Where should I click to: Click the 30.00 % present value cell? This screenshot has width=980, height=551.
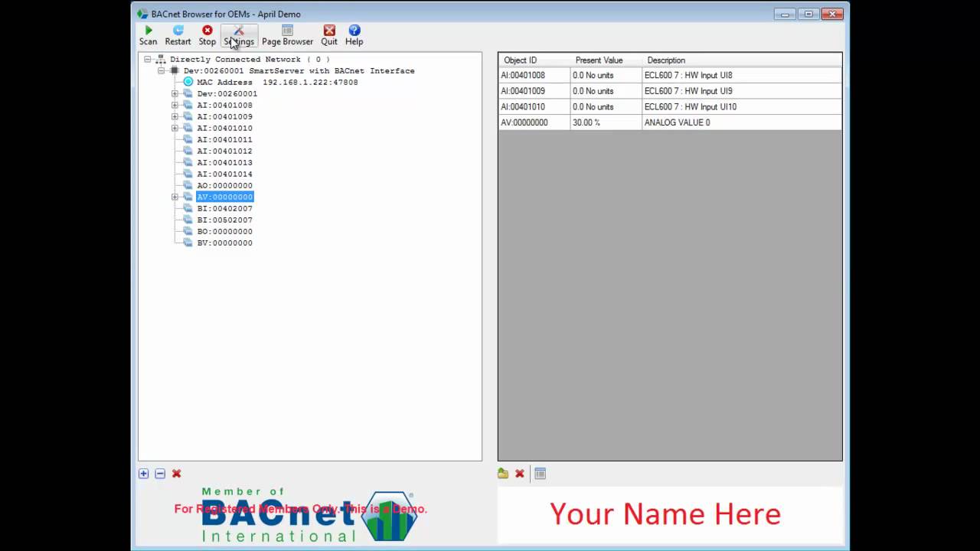tap(606, 122)
